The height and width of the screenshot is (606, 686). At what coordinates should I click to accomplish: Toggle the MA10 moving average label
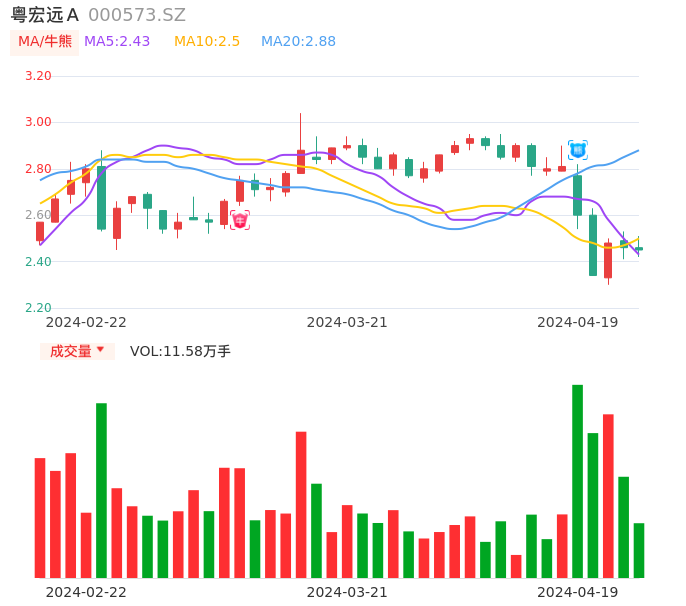[x=207, y=42]
